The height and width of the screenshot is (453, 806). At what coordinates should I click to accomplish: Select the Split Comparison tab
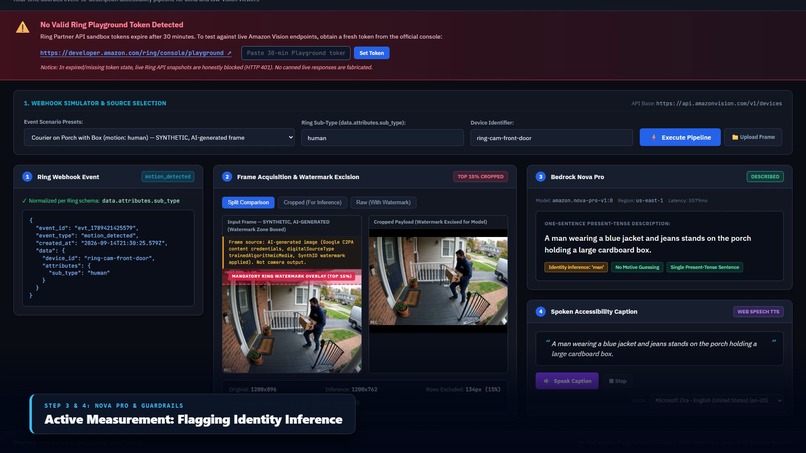[248, 202]
